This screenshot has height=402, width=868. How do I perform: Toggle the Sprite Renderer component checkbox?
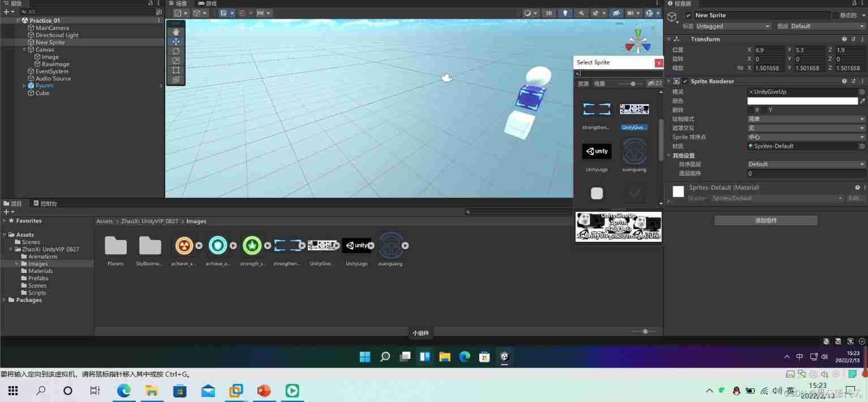click(x=685, y=81)
